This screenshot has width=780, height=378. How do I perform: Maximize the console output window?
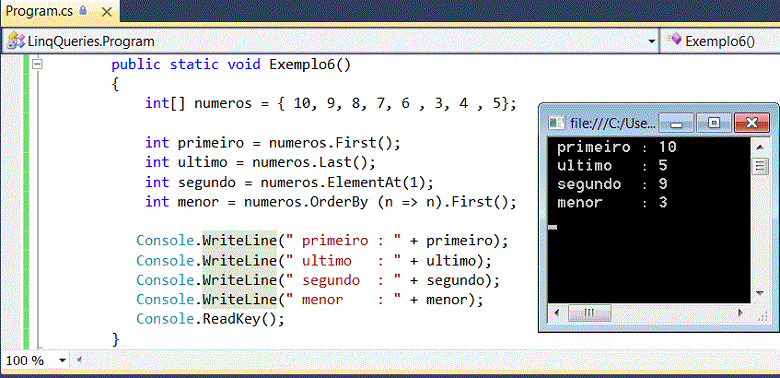point(713,122)
